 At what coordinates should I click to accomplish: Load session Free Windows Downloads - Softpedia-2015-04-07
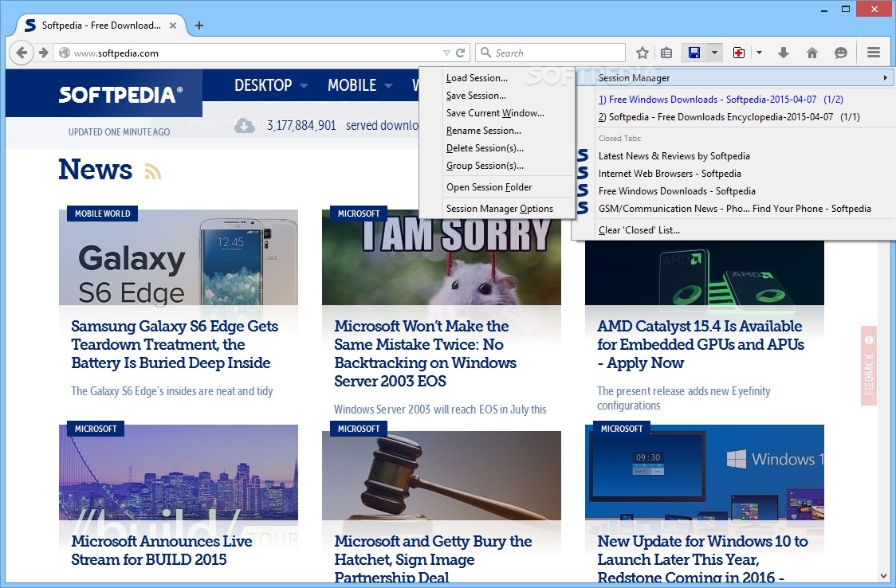(x=733, y=100)
